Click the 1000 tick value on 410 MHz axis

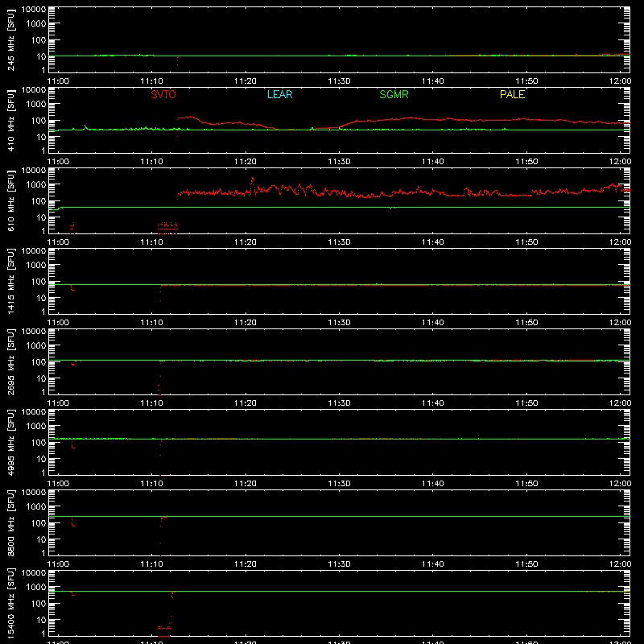36,105
